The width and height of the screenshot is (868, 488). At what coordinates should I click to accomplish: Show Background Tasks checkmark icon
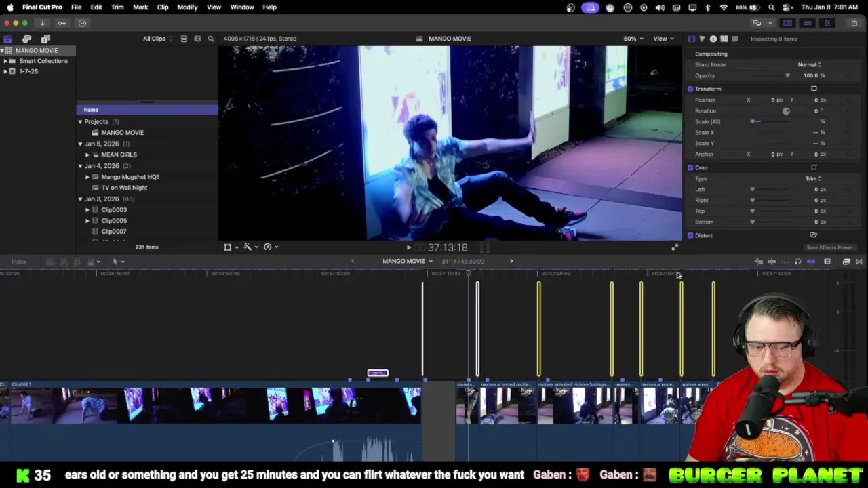[82, 23]
